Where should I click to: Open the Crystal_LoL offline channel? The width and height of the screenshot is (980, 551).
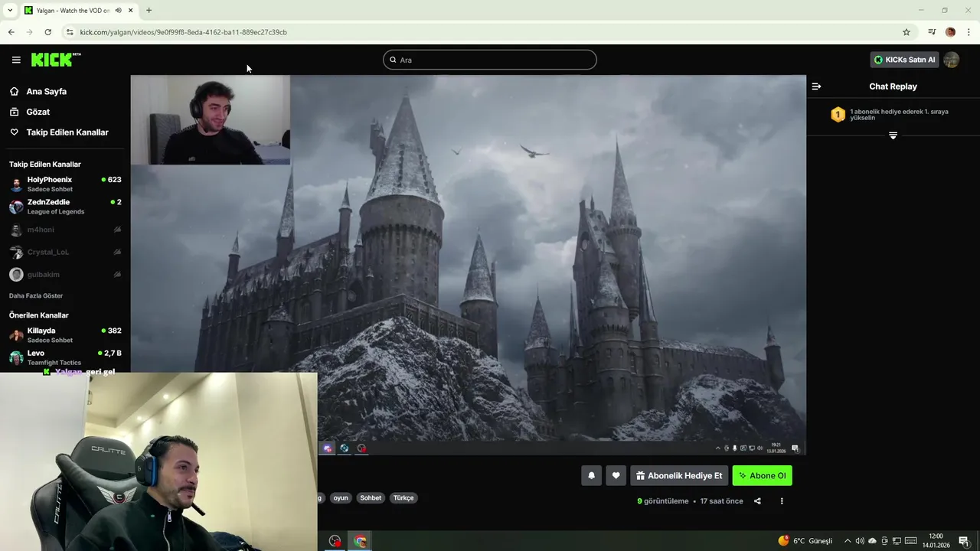pyautogui.click(x=65, y=252)
